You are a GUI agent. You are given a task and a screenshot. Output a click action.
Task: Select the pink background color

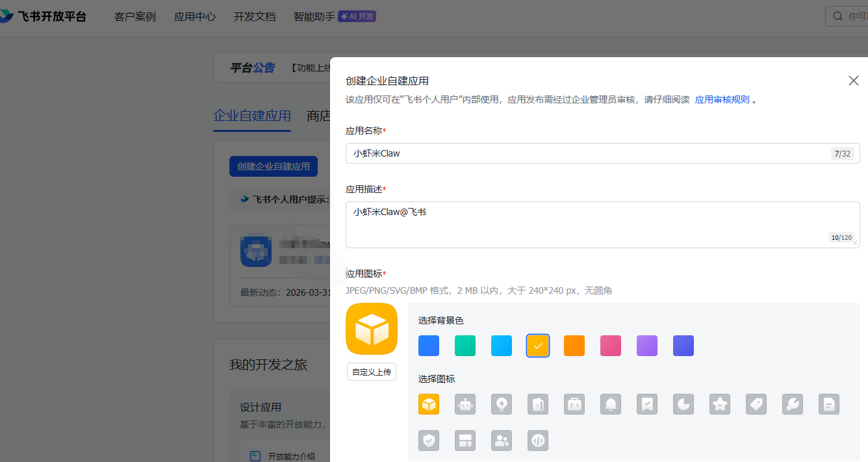[611, 346]
